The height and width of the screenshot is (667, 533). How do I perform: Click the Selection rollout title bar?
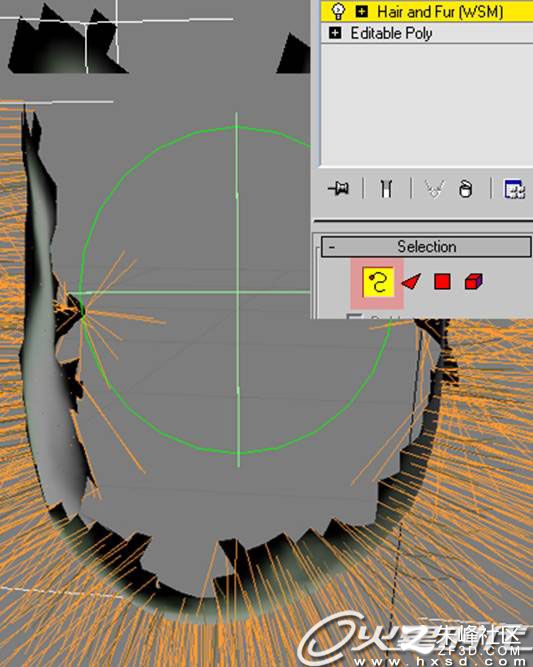point(426,247)
